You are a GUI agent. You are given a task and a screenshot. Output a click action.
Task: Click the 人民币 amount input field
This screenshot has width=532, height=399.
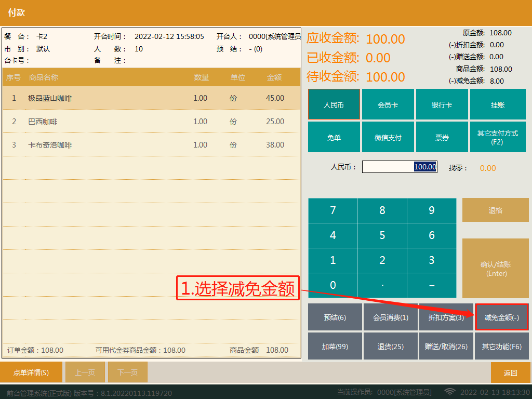pyautogui.click(x=400, y=167)
